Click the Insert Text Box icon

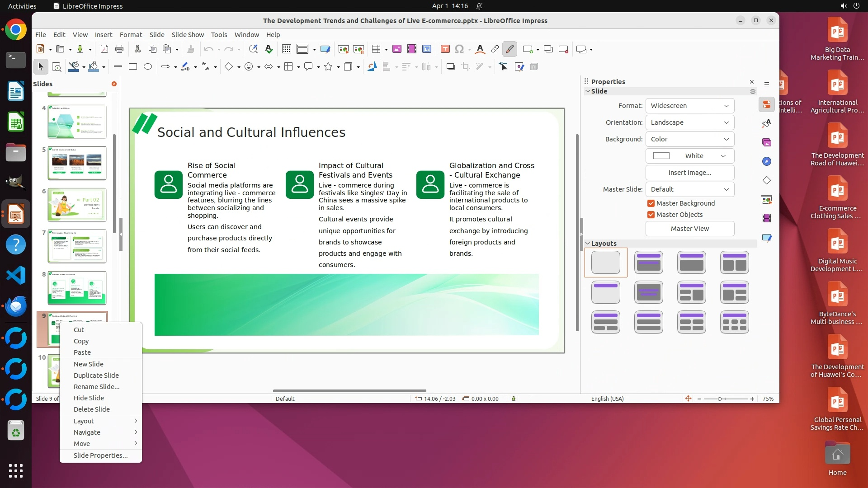click(445, 49)
